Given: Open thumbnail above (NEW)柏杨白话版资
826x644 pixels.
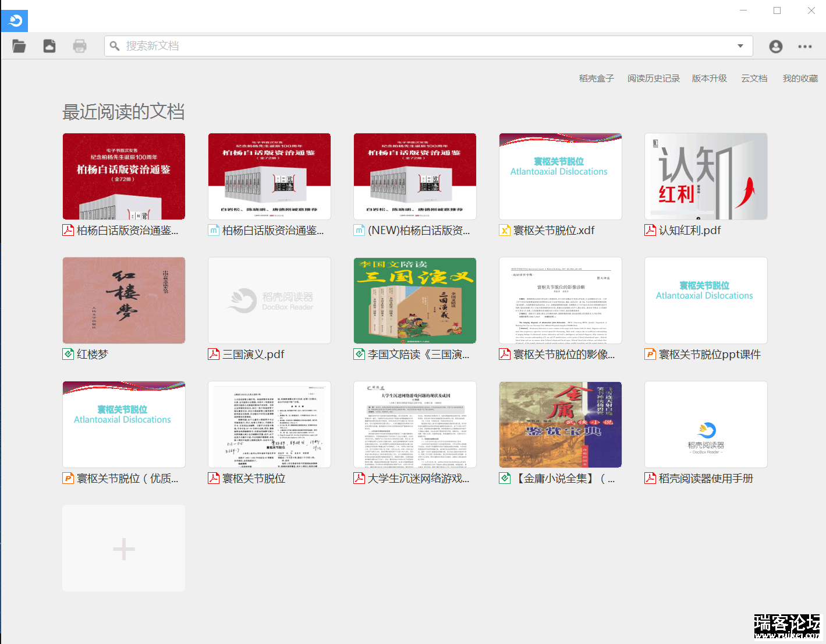Looking at the screenshot, I should pos(415,176).
